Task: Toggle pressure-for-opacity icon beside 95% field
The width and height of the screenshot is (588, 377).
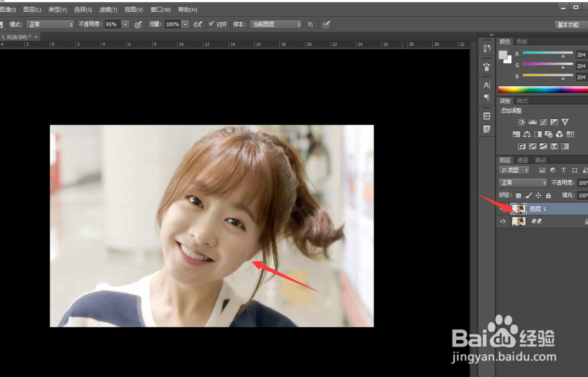Action: point(138,24)
